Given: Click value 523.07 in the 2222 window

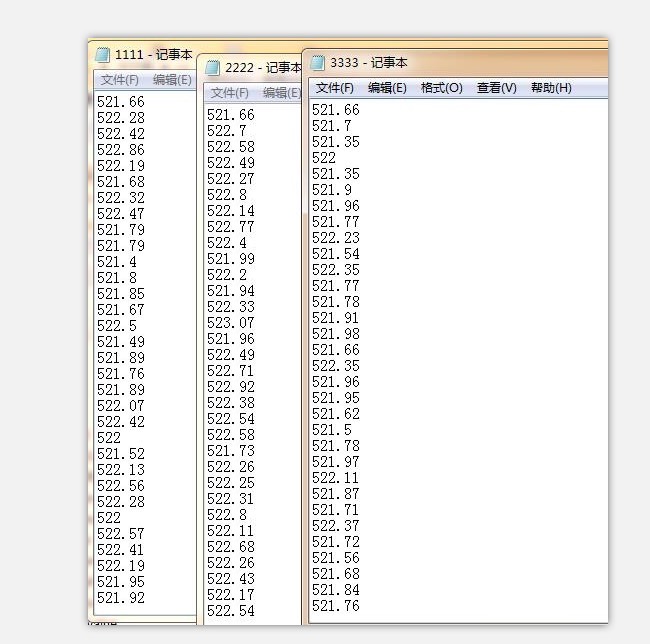Looking at the screenshot, I should pos(230,323).
